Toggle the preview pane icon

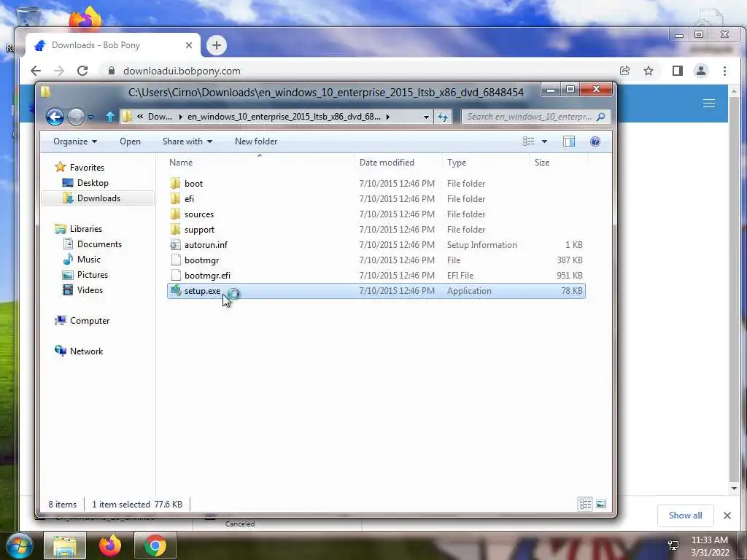tap(569, 141)
